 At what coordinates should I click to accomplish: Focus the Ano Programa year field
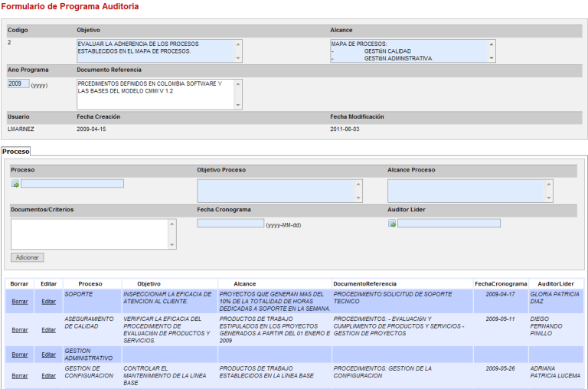pyautogui.click(x=18, y=83)
